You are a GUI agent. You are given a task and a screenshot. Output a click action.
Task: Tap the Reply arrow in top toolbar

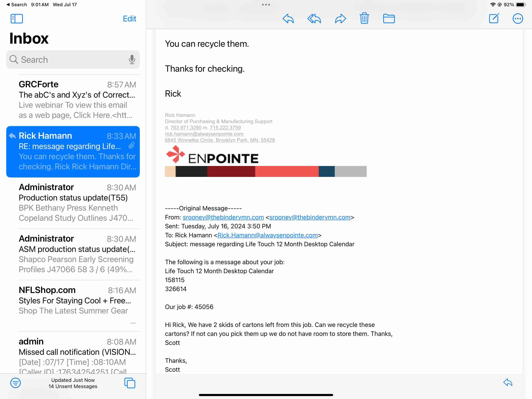288,19
